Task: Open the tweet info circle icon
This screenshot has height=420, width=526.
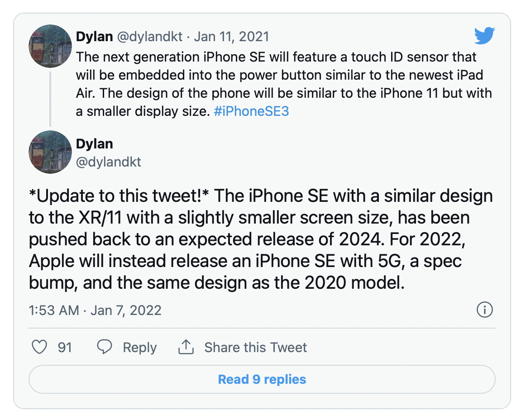Action: 485,310
